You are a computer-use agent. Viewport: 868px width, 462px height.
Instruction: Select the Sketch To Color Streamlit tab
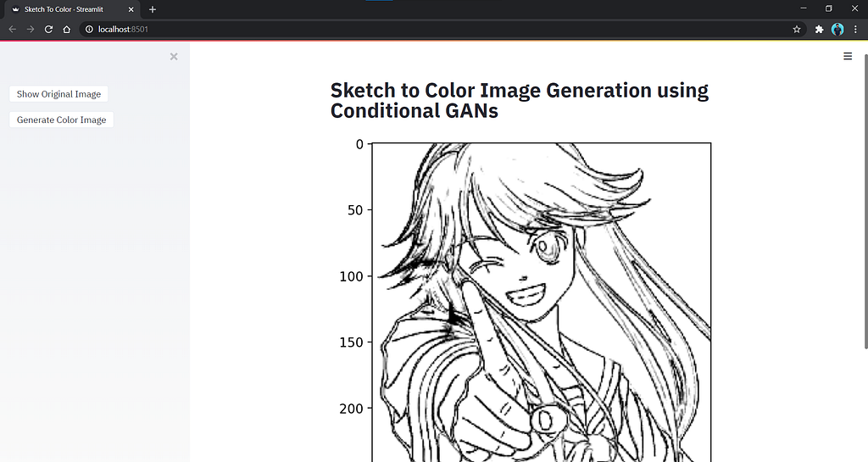pos(72,9)
